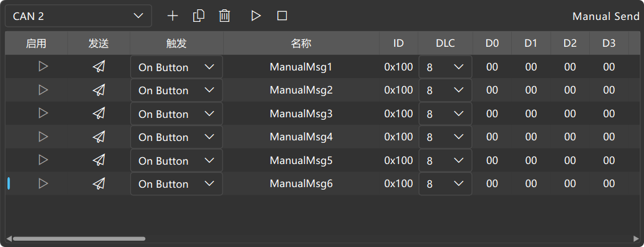644x247 pixels.
Task: Click the ManualMsg5 name cell
Action: pyautogui.click(x=301, y=160)
